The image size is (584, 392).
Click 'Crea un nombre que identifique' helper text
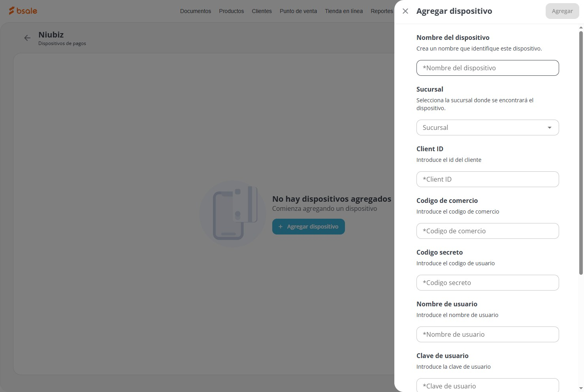coord(479,49)
